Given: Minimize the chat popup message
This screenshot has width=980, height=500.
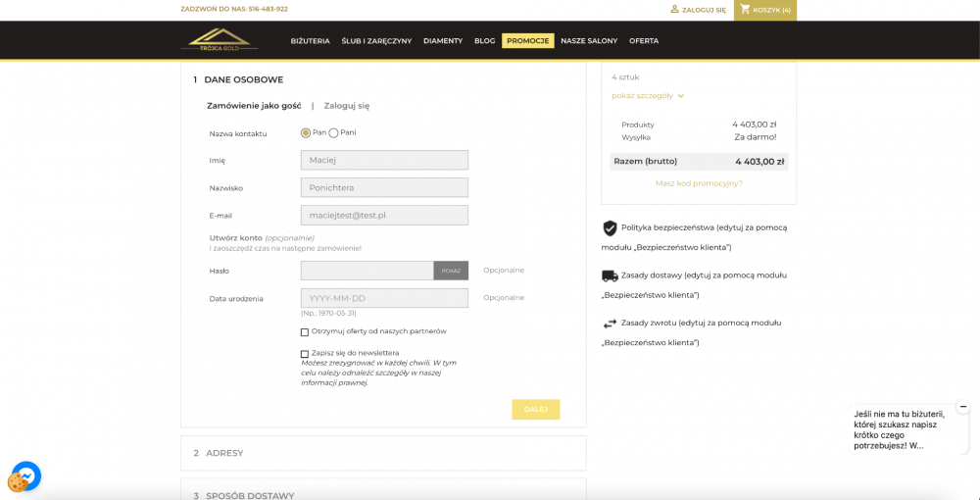Looking at the screenshot, I should tap(963, 406).
